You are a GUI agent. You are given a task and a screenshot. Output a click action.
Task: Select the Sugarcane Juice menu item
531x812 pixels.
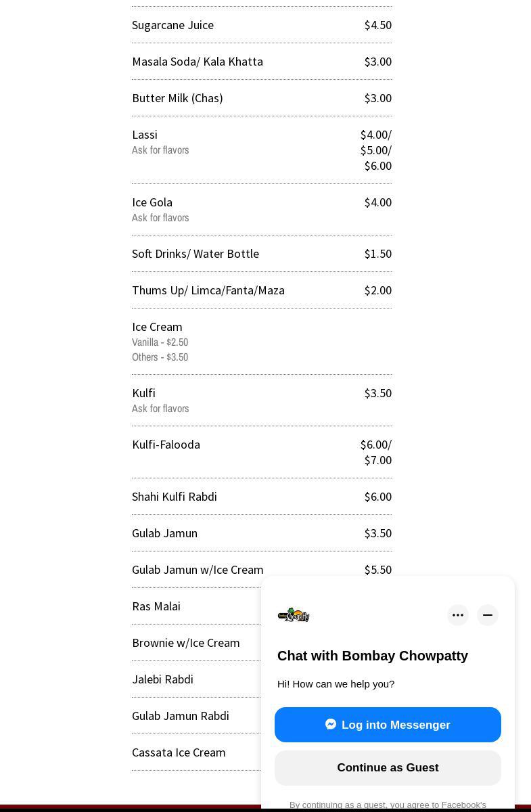coord(172,25)
